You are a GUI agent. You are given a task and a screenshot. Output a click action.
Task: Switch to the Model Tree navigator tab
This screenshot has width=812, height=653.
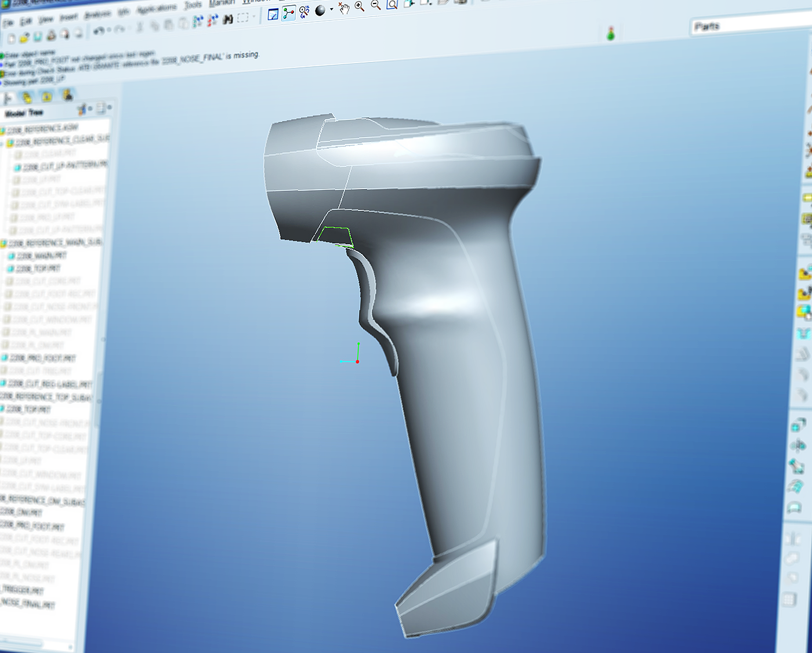[x=9, y=99]
